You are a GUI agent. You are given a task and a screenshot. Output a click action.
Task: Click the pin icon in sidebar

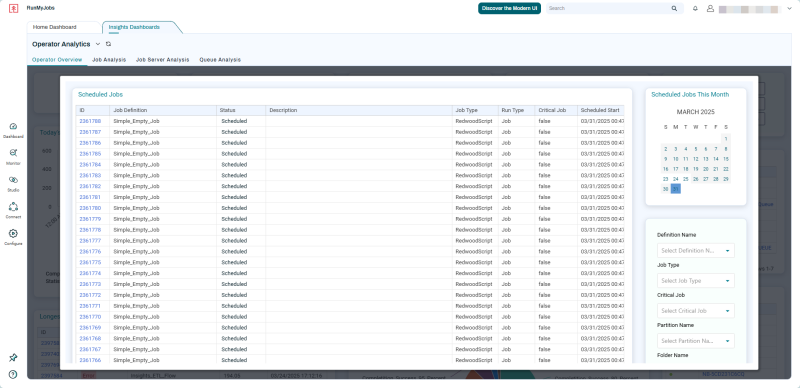[13, 357]
